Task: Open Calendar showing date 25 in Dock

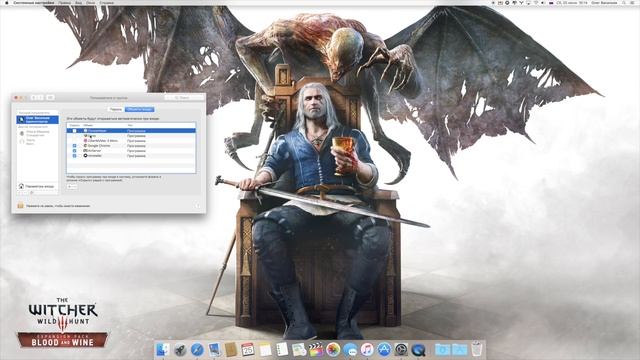Action: tap(248, 350)
